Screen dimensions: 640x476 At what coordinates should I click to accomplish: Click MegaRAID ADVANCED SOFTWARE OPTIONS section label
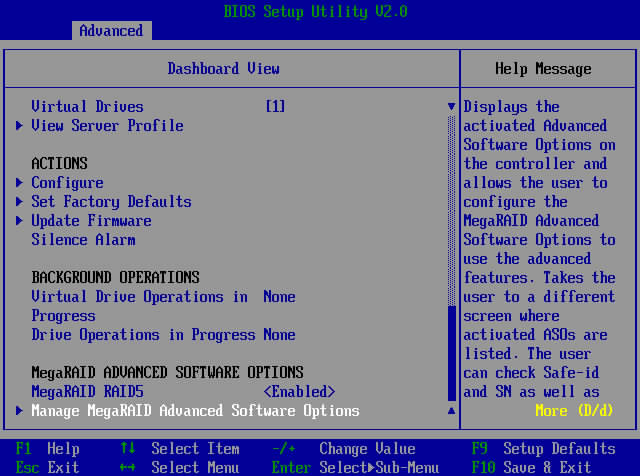click(x=167, y=372)
